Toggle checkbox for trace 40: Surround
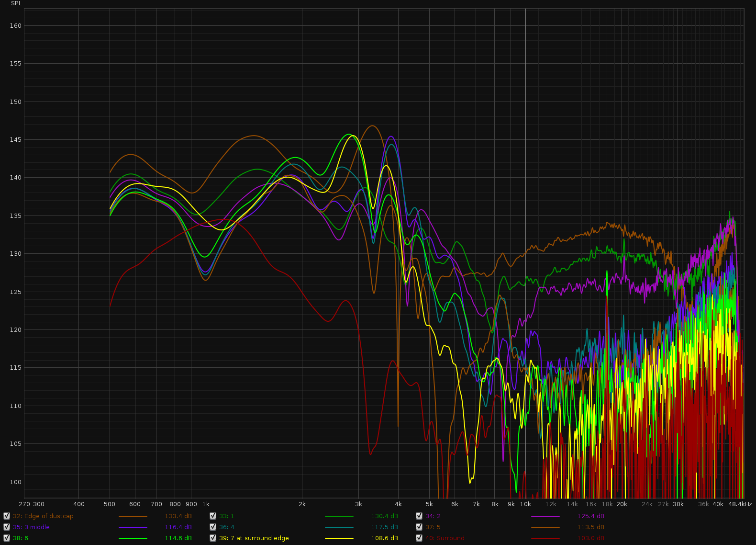 pos(419,538)
